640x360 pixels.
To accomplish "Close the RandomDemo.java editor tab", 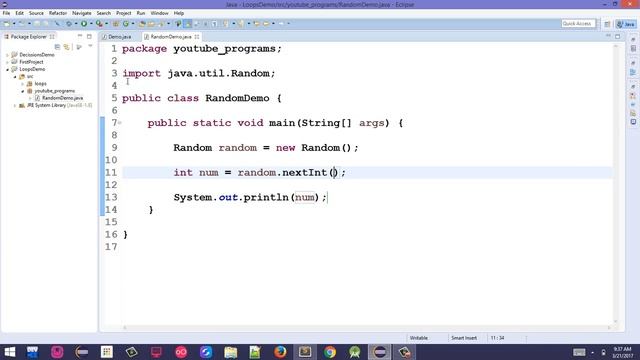I will click(x=197, y=37).
